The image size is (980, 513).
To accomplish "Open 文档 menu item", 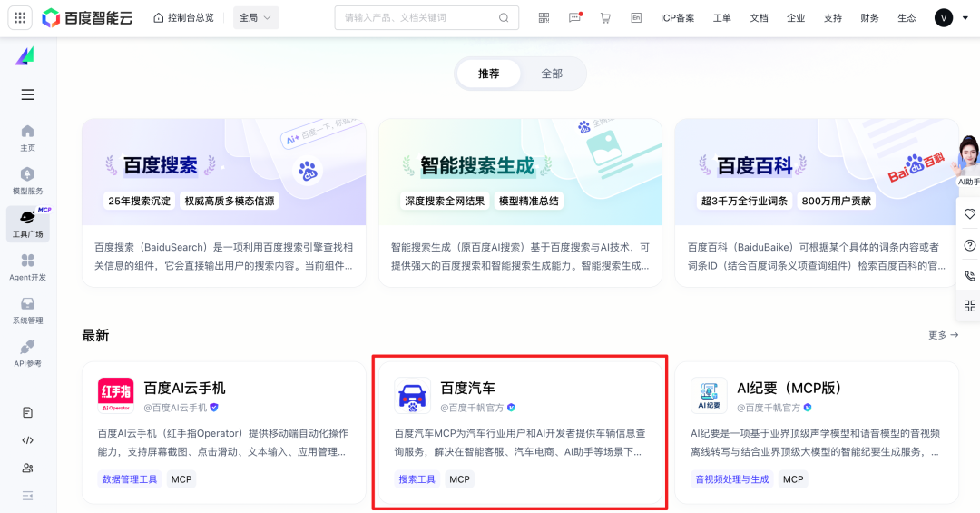I will [x=759, y=17].
